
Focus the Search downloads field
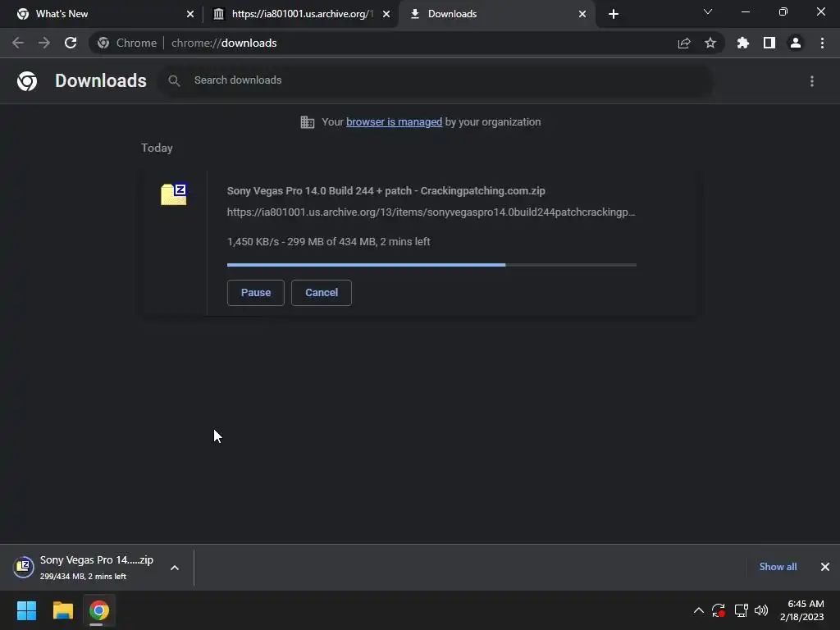coord(436,80)
